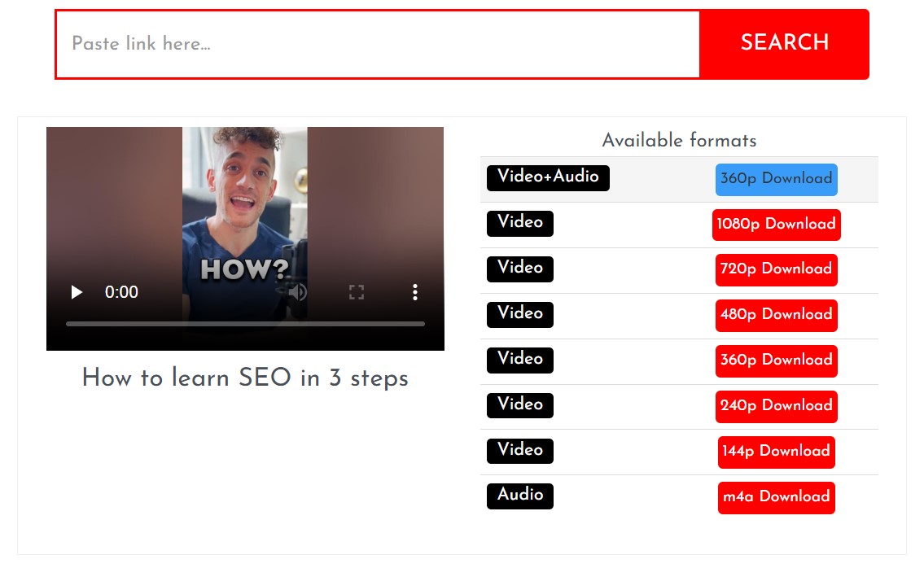
Task: Click the SEARCH magnifier area
Action: tap(784, 44)
